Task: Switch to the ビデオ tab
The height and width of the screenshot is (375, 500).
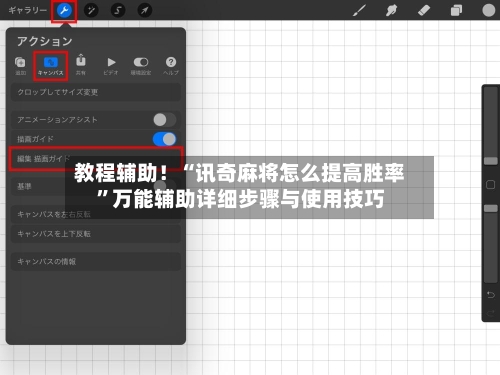Action: click(x=111, y=66)
